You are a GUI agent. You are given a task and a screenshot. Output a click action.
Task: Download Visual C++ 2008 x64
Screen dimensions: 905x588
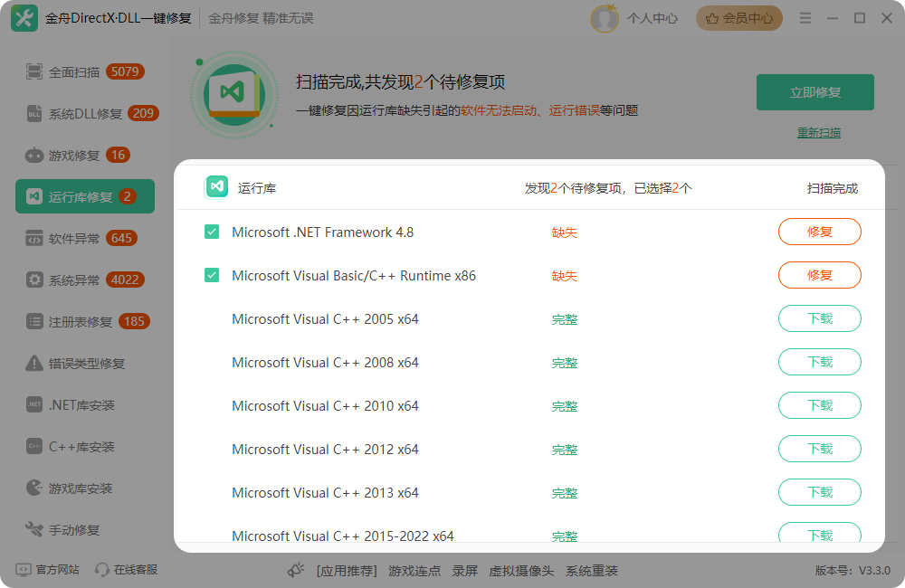coord(820,362)
